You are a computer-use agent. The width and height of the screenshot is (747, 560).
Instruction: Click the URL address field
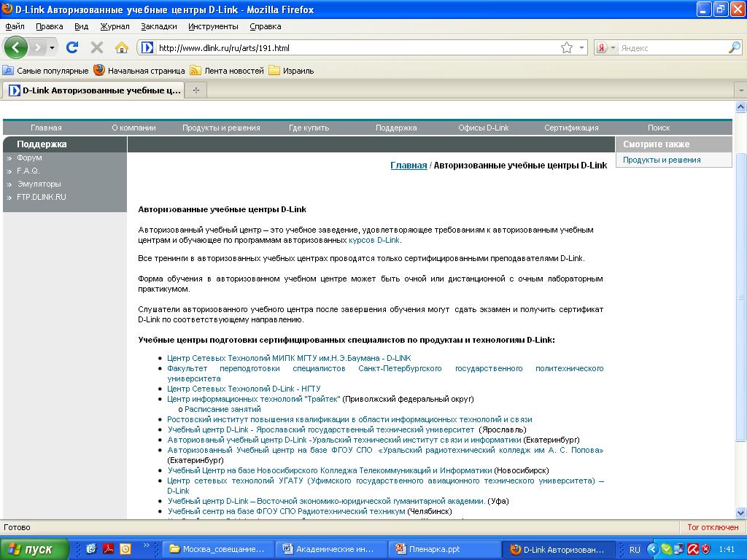click(x=357, y=47)
